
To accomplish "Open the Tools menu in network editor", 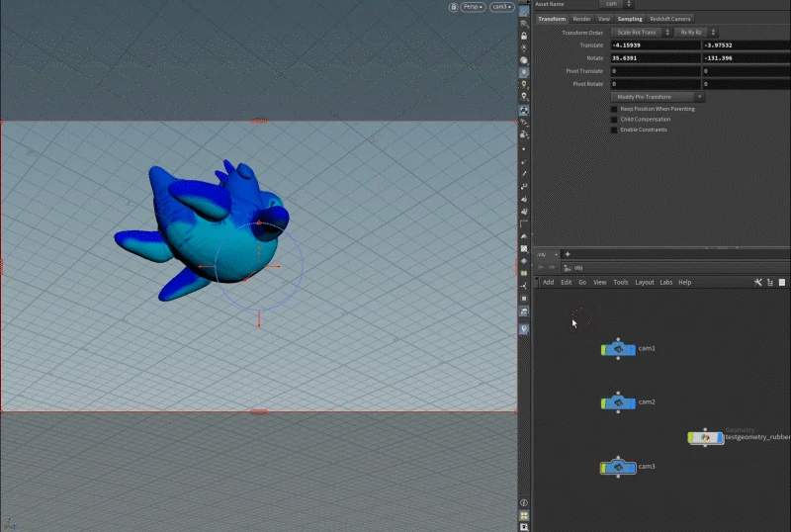I will pos(621,282).
